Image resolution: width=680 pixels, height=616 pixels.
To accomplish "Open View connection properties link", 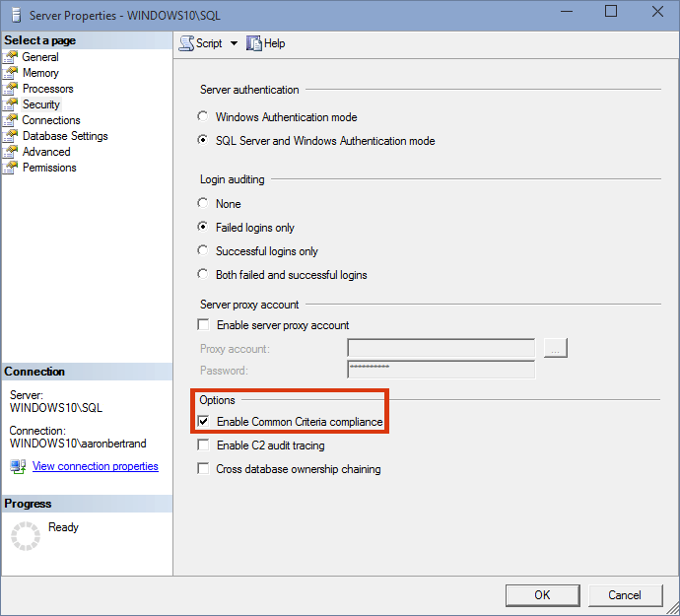I will click(96, 466).
